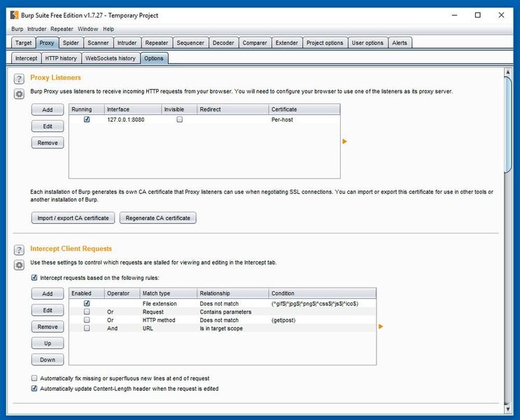520x420 pixels.
Task: Open the Project options tab
Action: point(325,43)
